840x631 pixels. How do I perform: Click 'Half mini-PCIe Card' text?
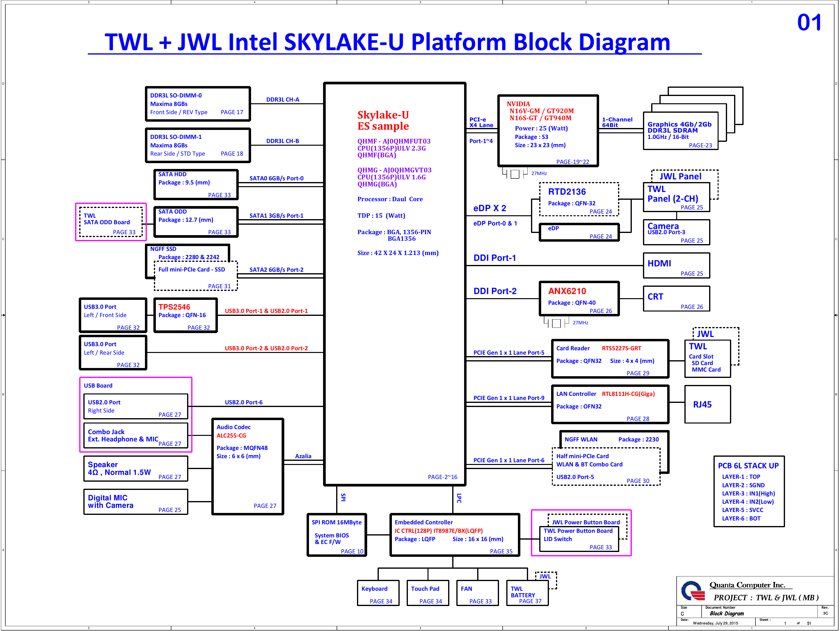(x=582, y=456)
